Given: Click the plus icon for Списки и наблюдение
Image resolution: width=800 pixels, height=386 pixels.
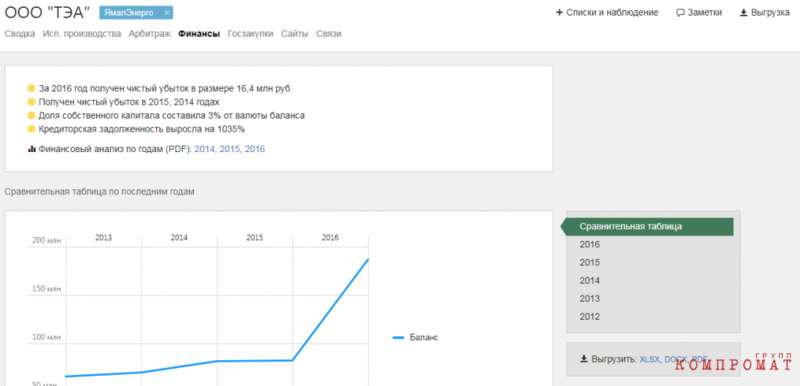Looking at the screenshot, I should click(559, 13).
